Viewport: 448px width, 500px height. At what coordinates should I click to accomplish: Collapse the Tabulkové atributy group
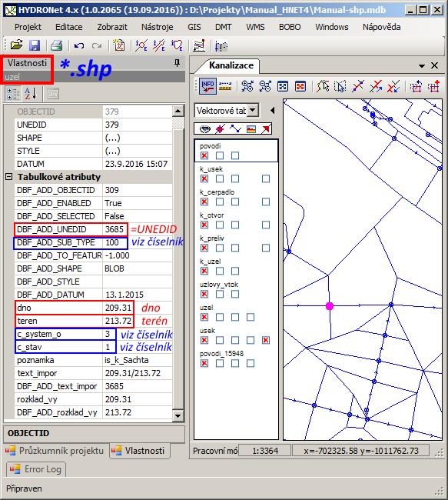pyautogui.click(x=9, y=177)
